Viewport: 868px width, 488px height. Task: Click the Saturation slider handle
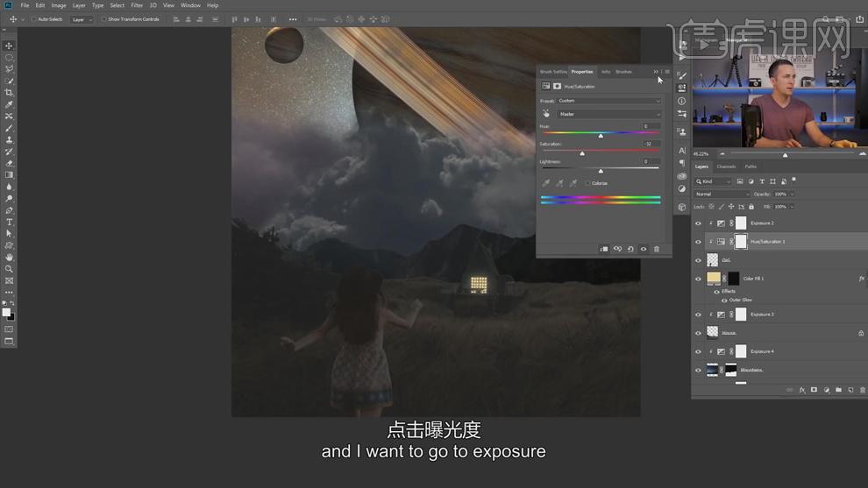[x=582, y=153]
